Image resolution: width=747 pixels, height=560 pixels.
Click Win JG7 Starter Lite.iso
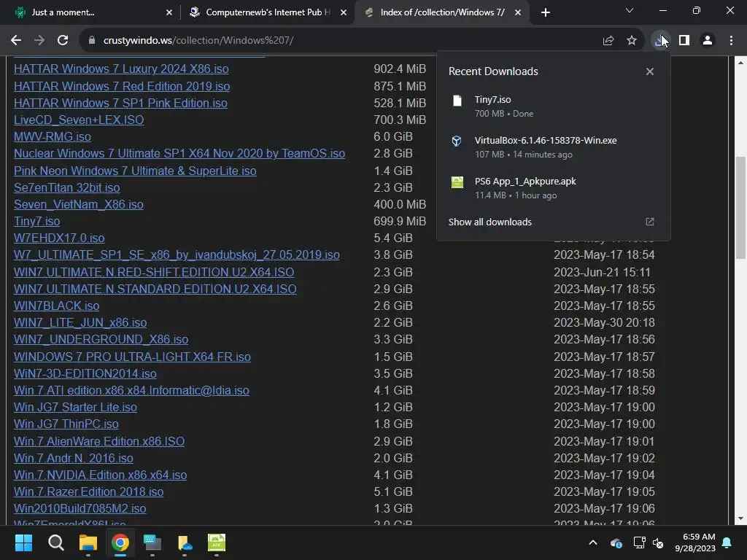click(x=75, y=407)
